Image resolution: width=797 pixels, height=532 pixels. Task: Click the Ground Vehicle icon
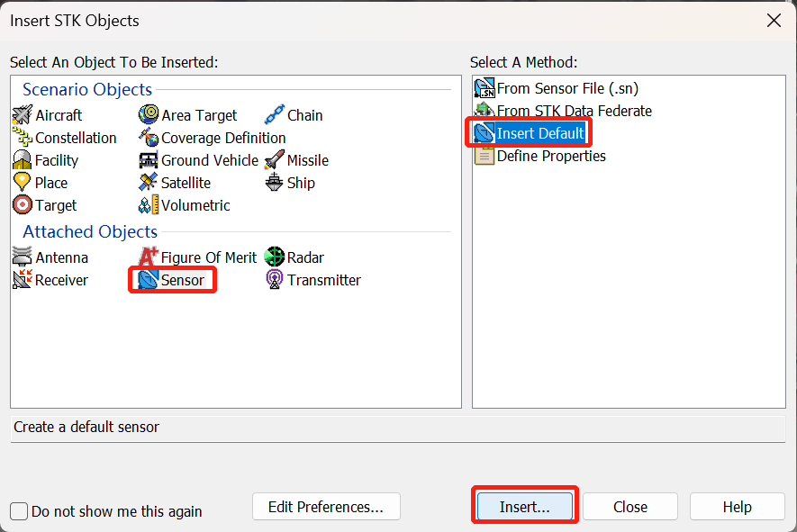click(x=149, y=160)
